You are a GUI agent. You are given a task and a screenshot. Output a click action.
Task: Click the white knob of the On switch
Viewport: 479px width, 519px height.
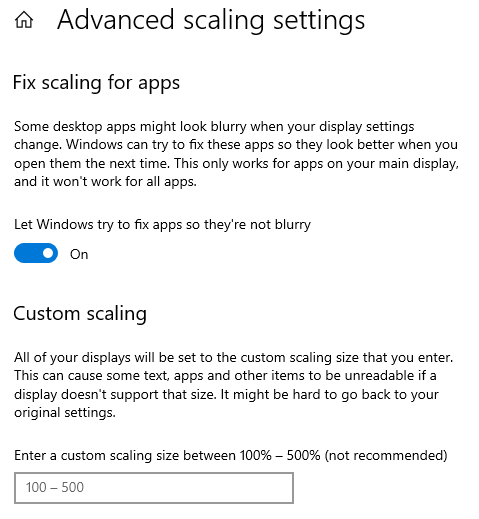(48, 253)
